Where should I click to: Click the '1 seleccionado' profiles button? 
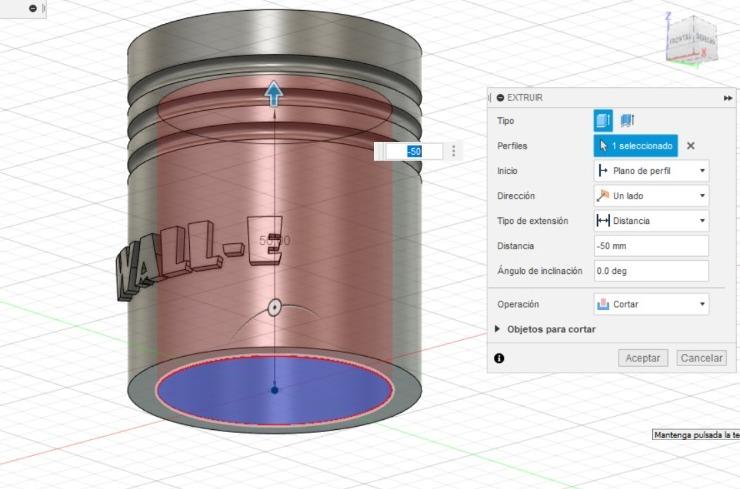coord(635,146)
